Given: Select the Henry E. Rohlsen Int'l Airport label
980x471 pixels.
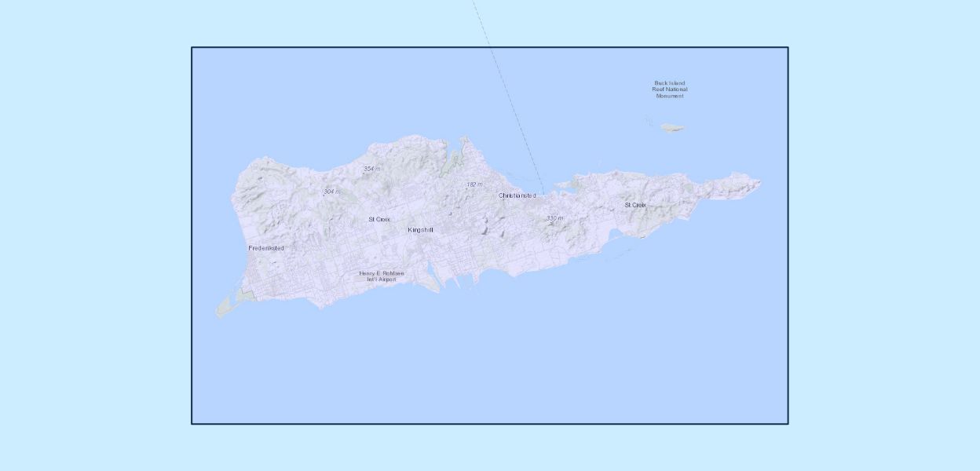Looking at the screenshot, I should (382, 276).
